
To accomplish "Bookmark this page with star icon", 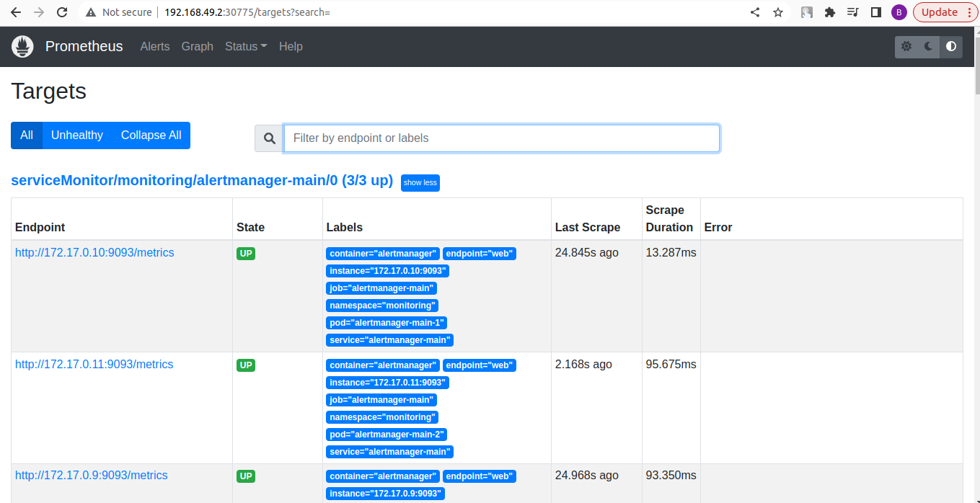I will (x=778, y=12).
